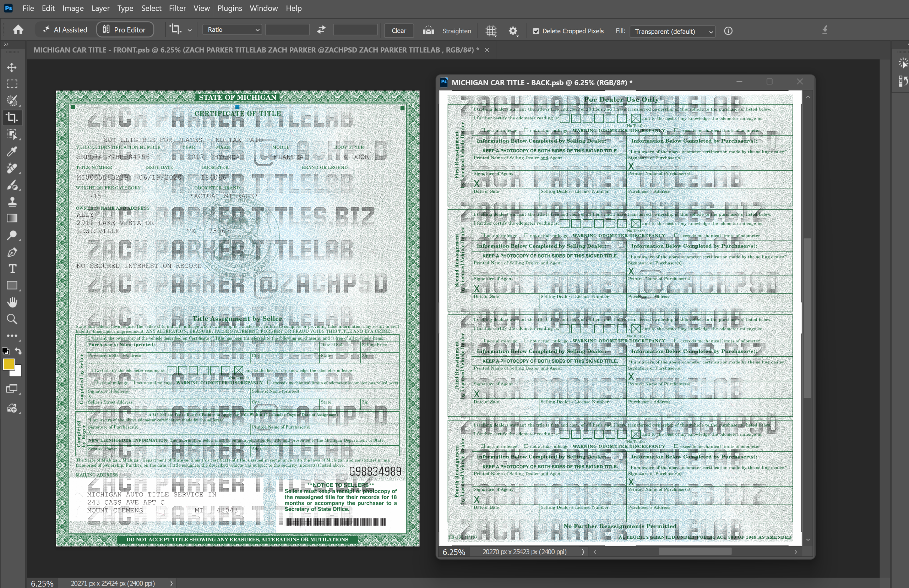
Task: Open the Fill Transparent (default) dropdown
Action: tap(673, 31)
